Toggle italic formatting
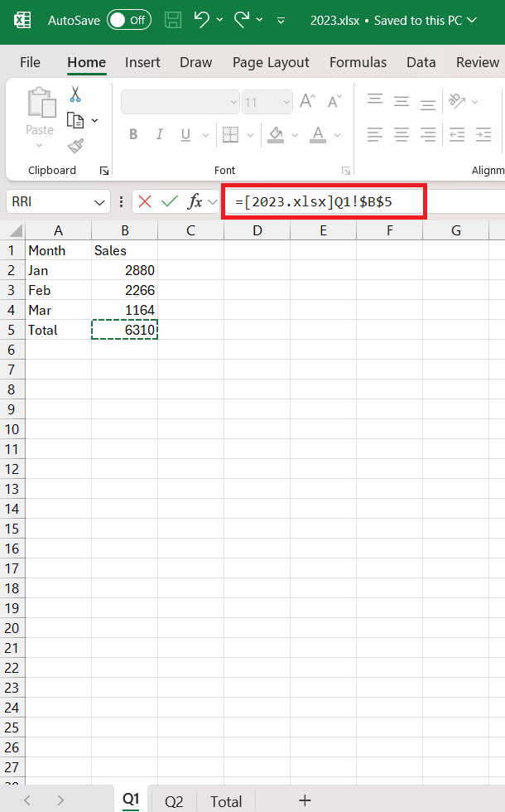Viewport: 505px width, 812px height. point(159,134)
